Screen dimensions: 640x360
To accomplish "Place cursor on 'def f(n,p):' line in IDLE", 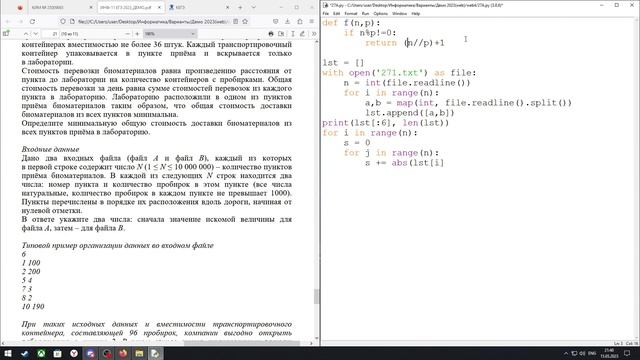I will tap(351, 23).
